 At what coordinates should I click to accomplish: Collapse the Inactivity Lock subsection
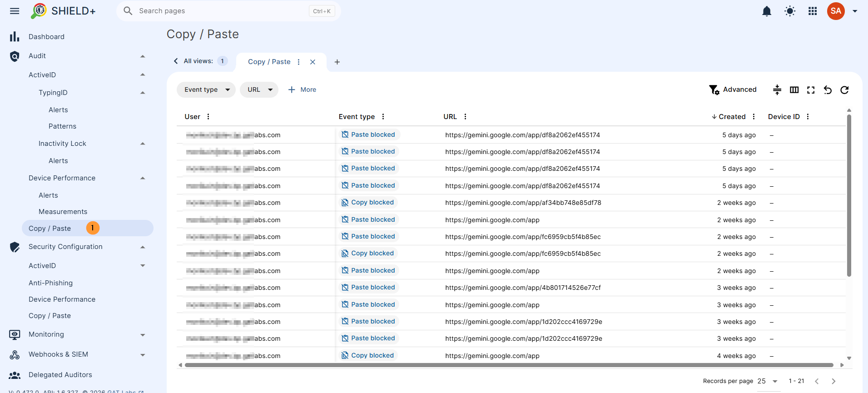[x=143, y=144]
